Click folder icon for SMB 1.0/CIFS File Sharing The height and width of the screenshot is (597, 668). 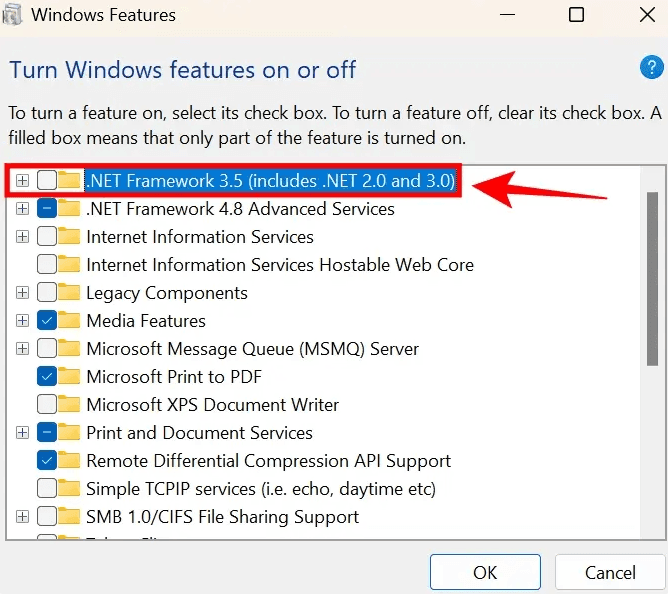69,517
